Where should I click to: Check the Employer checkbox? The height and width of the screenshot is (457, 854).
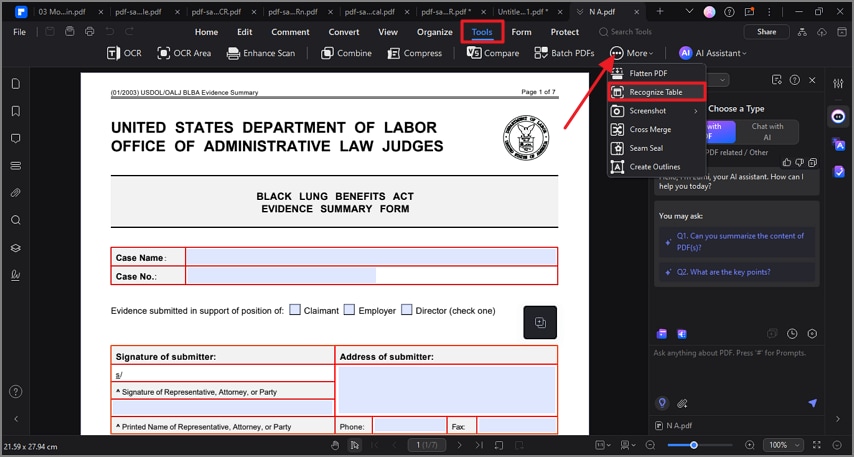coord(349,309)
